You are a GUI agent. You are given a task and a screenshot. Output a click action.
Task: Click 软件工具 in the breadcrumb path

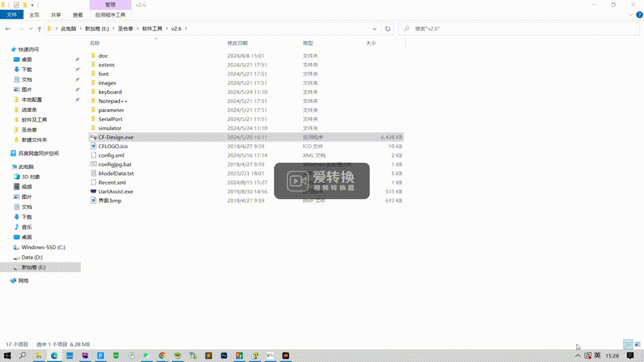point(152,29)
